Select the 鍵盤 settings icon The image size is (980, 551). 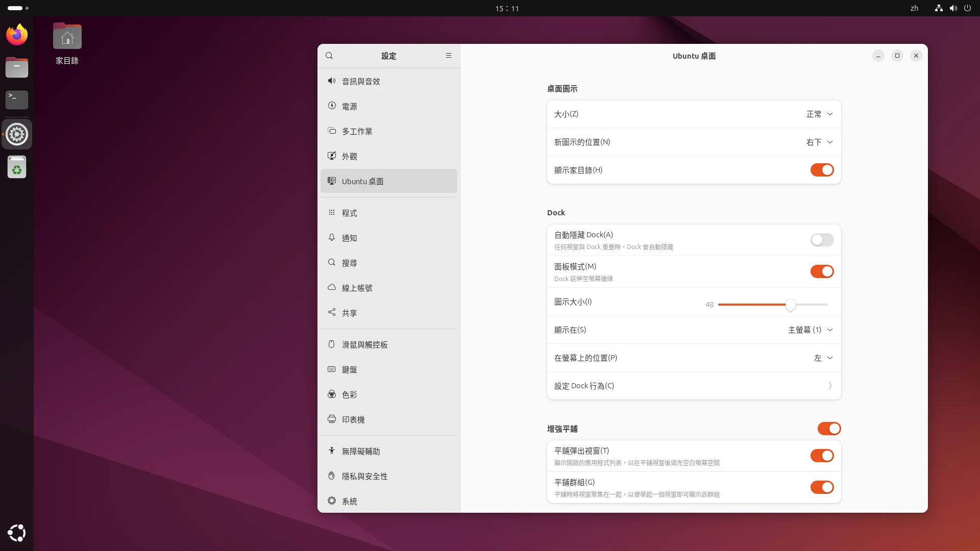349,369
